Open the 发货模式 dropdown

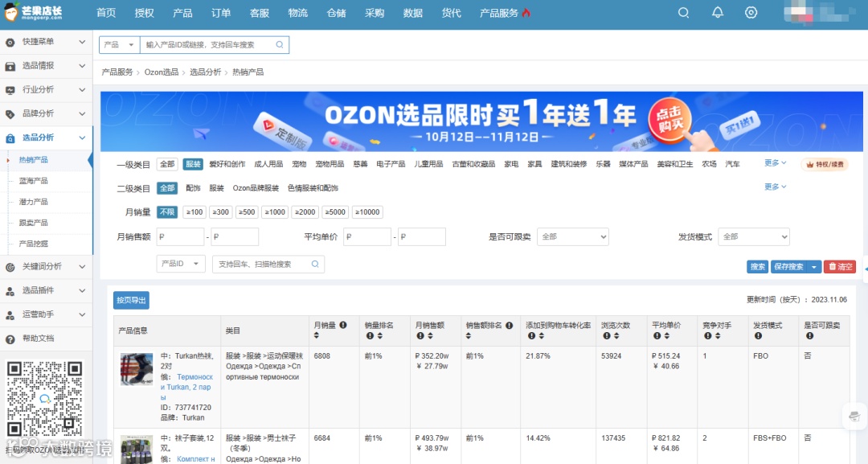pyautogui.click(x=754, y=236)
